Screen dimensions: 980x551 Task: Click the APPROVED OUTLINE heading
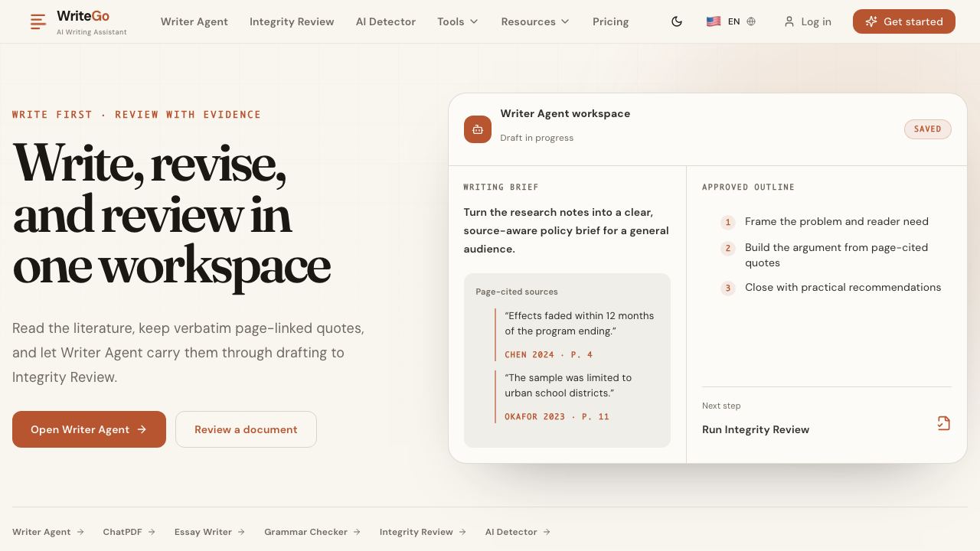748,187
